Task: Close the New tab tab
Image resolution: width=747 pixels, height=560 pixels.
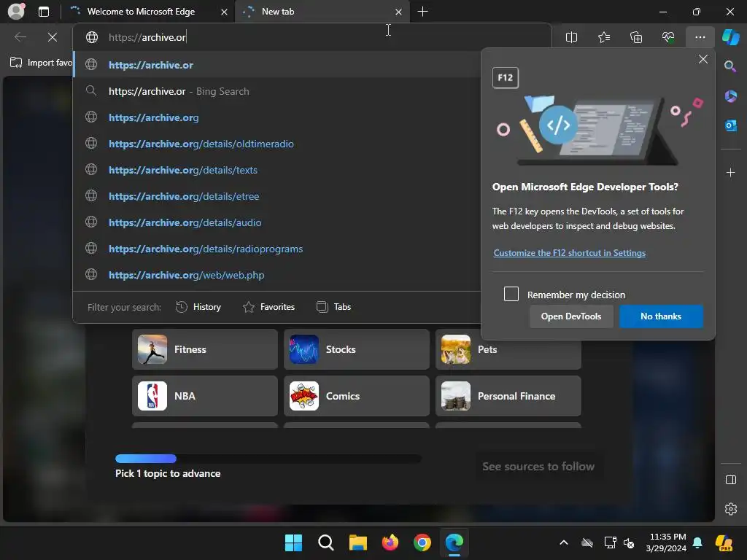Action: [x=399, y=12]
